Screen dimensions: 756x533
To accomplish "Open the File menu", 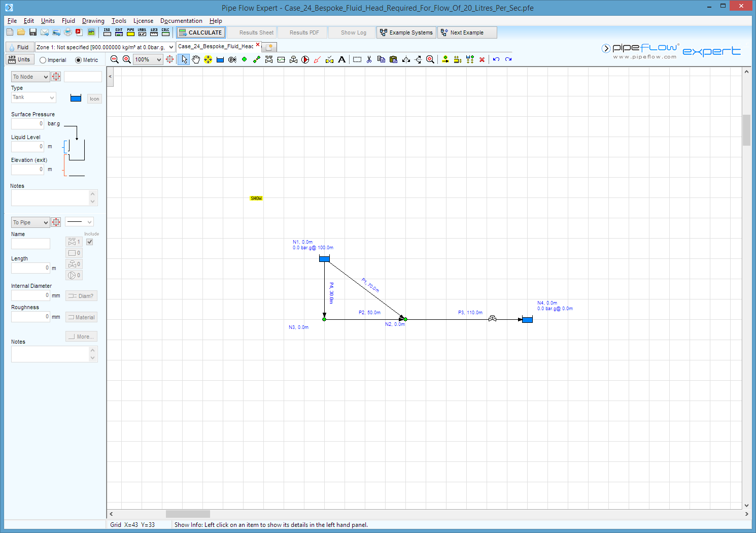I will pyautogui.click(x=12, y=21).
